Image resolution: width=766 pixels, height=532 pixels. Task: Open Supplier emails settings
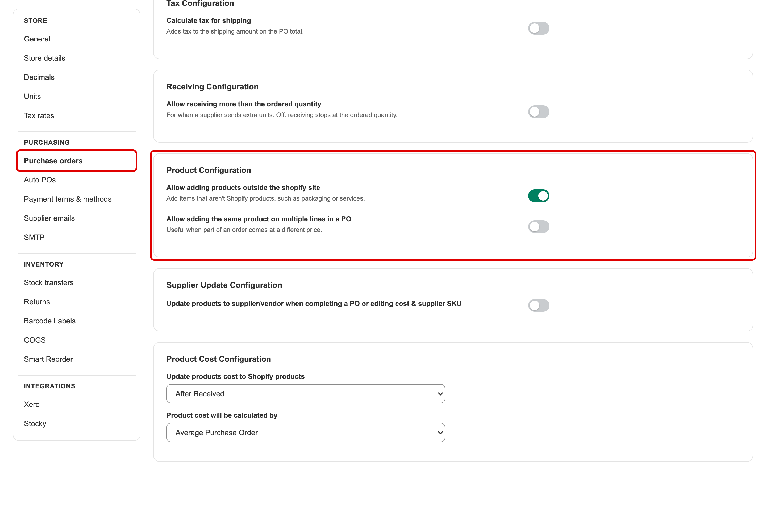[x=49, y=218]
